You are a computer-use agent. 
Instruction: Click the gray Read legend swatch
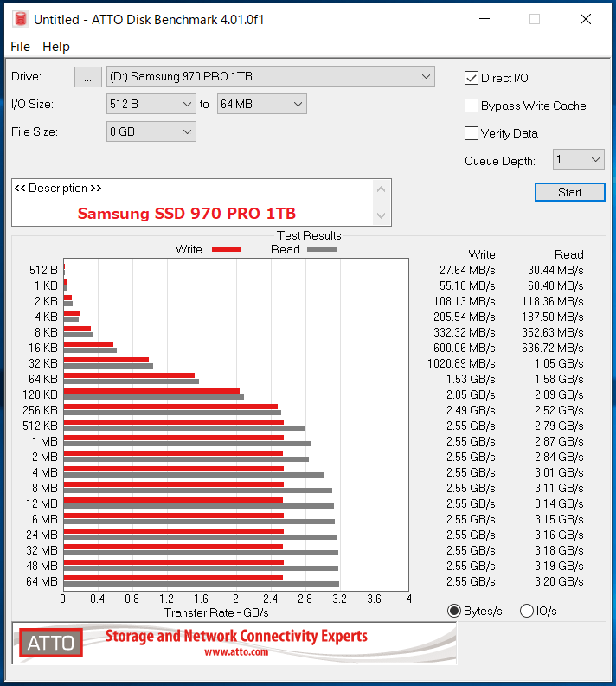coord(322,249)
